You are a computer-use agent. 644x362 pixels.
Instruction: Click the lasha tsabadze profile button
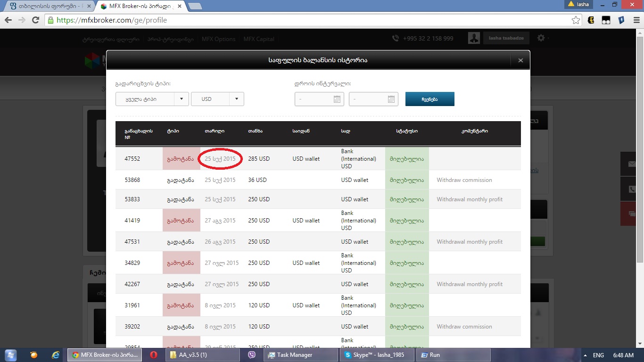click(506, 38)
